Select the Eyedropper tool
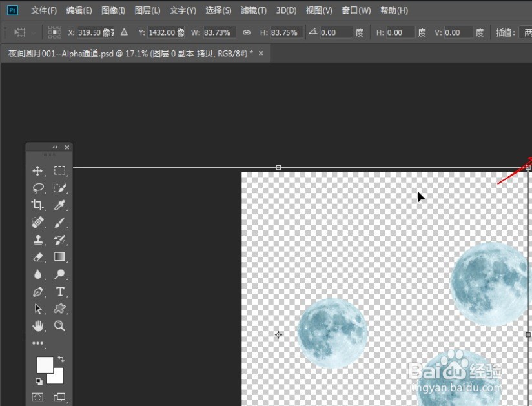Image resolution: width=532 pixels, height=406 pixels. pos(59,205)
